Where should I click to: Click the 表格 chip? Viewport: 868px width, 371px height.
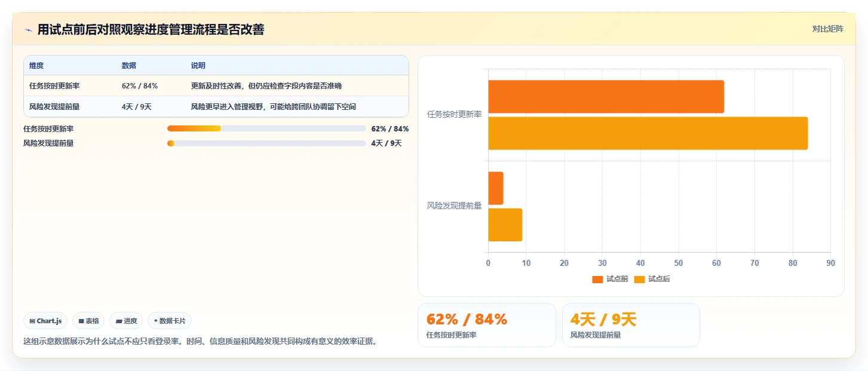click(88, 321)
